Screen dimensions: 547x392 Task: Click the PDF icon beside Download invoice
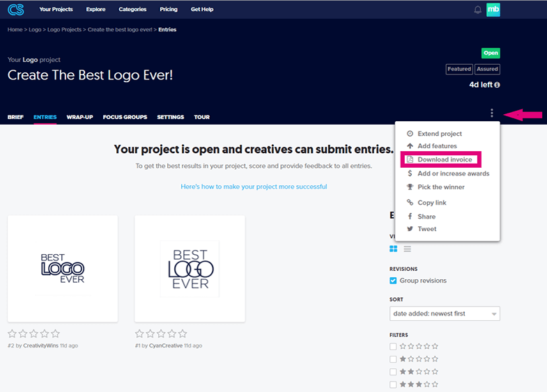pos(410,159)
